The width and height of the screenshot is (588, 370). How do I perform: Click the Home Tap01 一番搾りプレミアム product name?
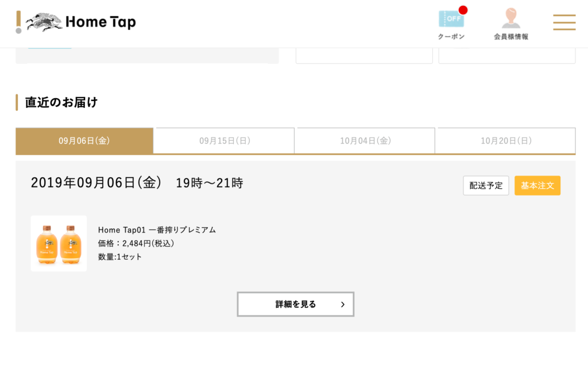[x=157, y=230]
